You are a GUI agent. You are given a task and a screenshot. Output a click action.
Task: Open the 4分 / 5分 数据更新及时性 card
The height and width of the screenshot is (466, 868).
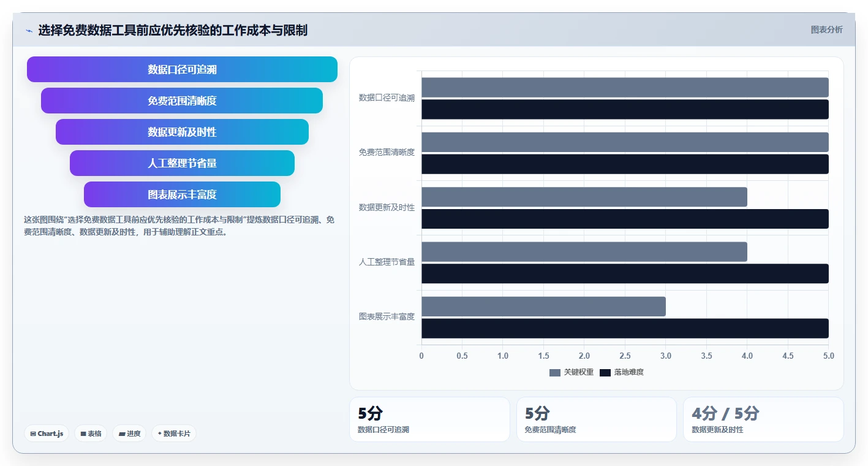coord(763,419)
